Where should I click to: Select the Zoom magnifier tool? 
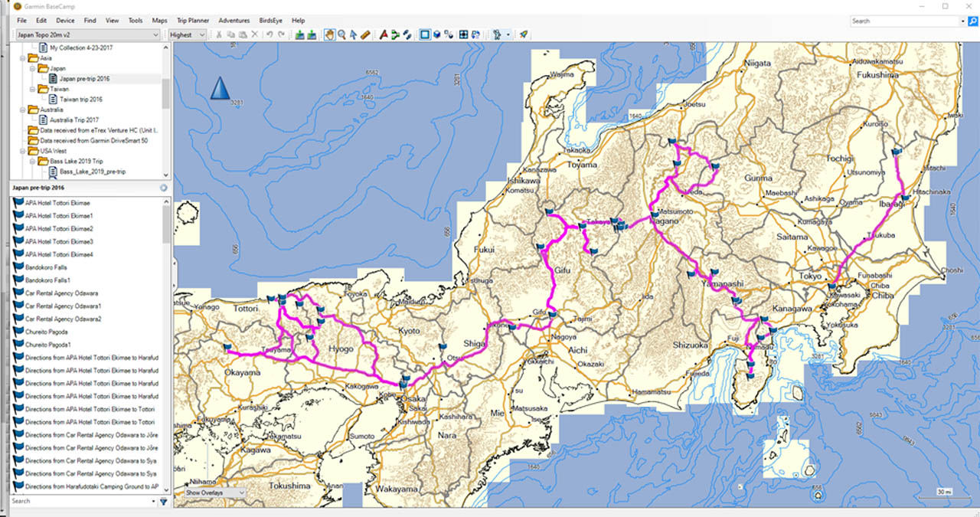tap(341, 34)
